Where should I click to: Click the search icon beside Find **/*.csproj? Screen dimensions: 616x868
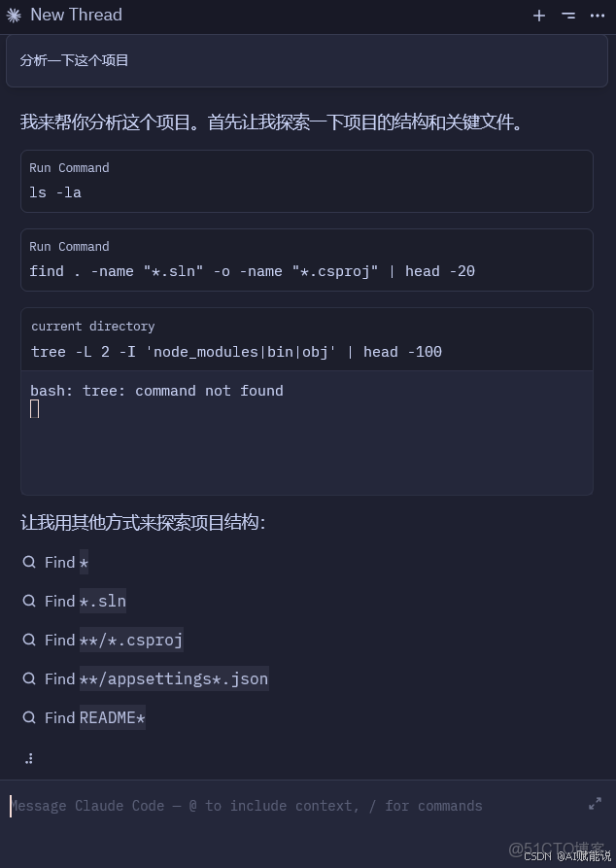tap(29, 640)
